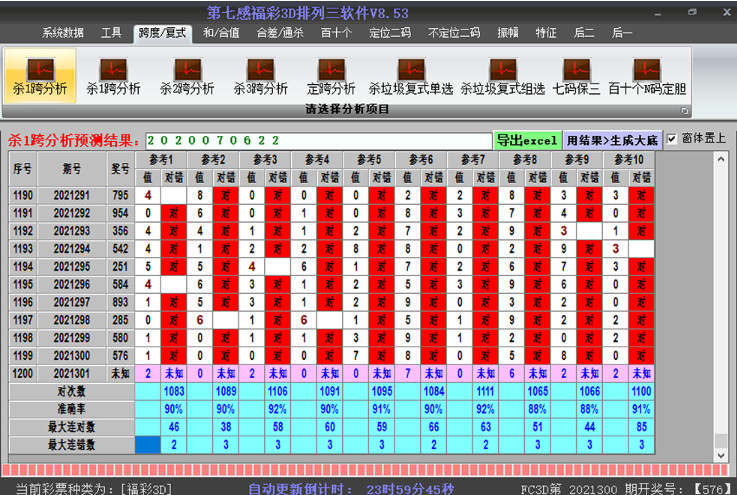Switch to the 后一 tab
This screenshot has width=737, height=495.
[622, 33]
